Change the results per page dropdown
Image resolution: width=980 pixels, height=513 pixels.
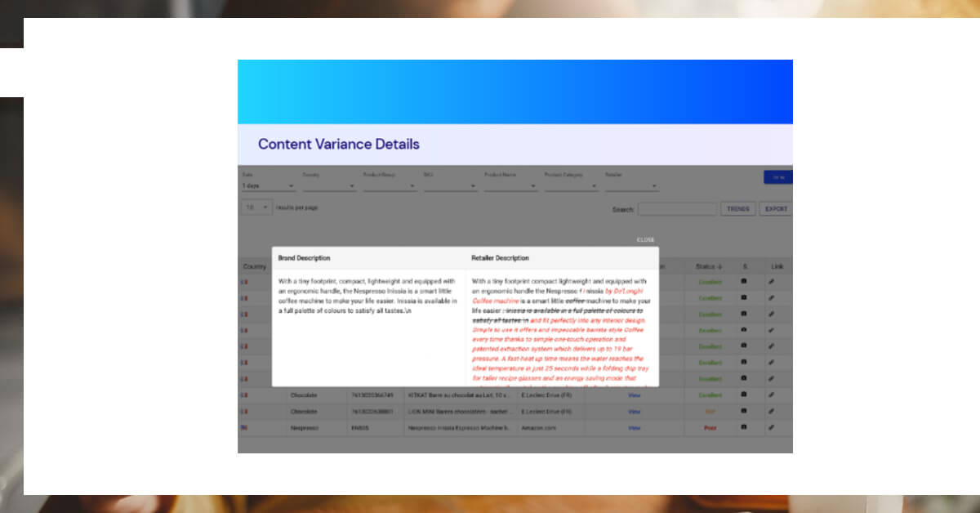tap(256, 208)
